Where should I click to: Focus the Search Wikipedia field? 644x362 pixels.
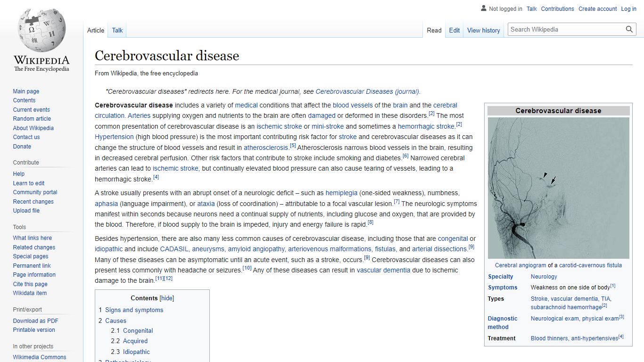[x=567, y=29]
